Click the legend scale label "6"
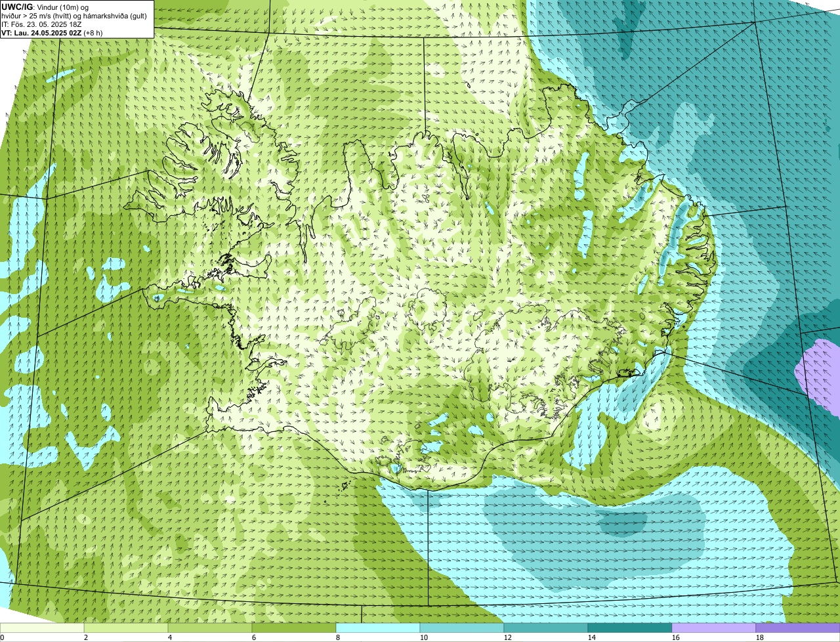 click(253, 637)
